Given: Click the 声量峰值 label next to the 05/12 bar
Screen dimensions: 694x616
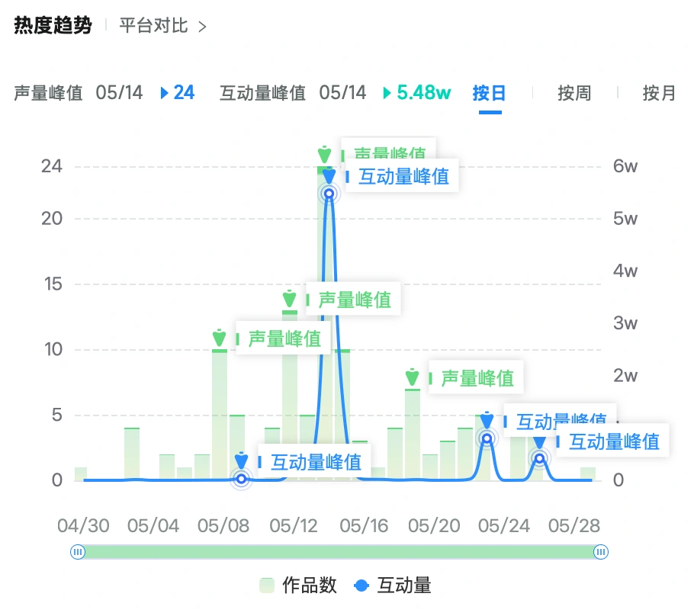Looking at the screenshot, I should (x=355, y=299).
